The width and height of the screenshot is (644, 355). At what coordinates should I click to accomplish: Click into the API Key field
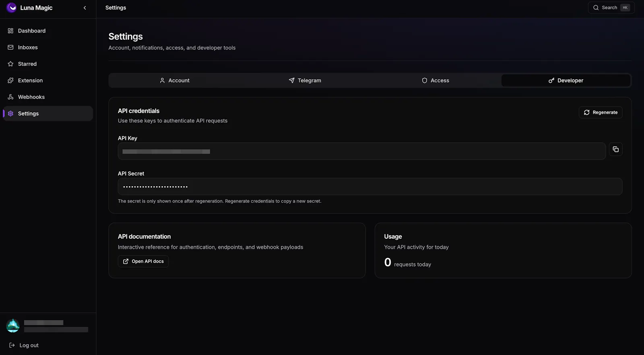click(361, 151)
